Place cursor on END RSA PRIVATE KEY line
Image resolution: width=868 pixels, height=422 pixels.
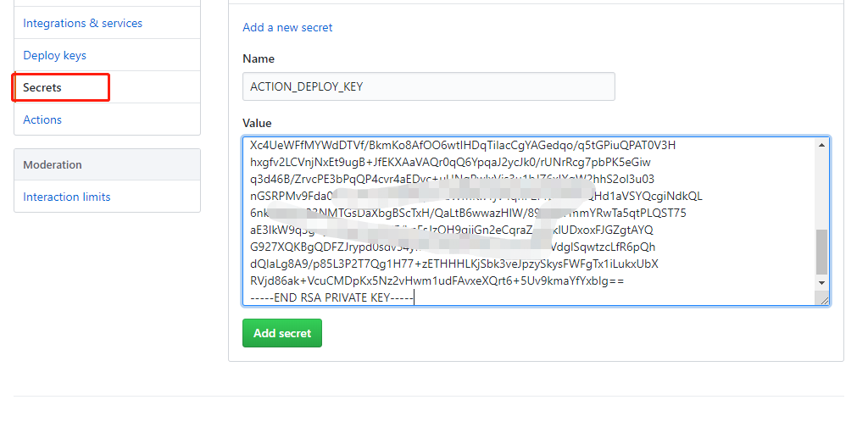(329, 297)
